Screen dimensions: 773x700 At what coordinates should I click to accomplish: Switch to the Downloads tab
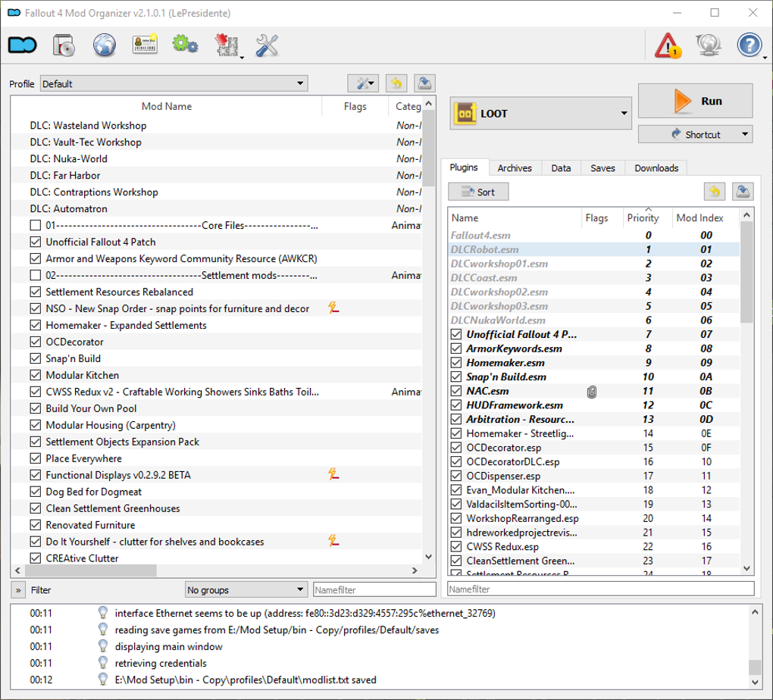pyautogui.click(x=656, y=168)
